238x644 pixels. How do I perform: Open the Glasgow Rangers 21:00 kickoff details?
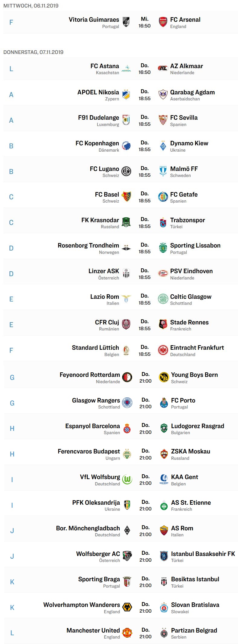(x=145, y=403)
